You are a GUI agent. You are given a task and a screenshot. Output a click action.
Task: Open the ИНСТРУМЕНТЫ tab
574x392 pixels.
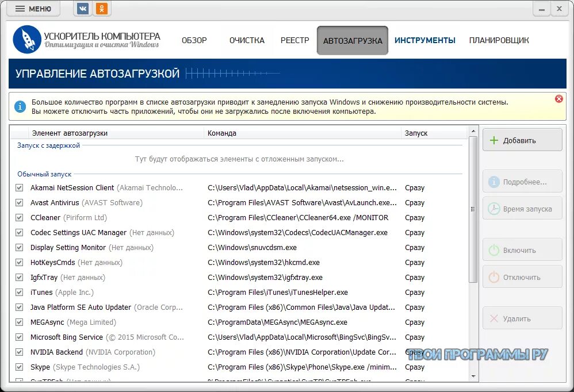[x=424, y=40]
